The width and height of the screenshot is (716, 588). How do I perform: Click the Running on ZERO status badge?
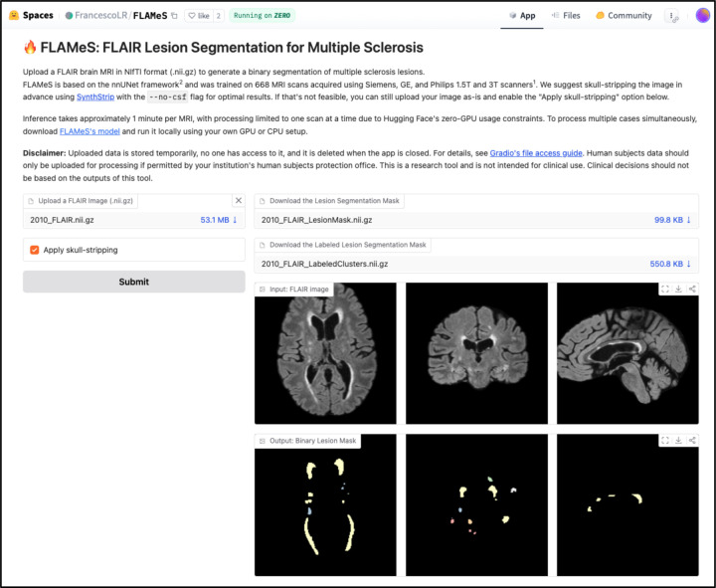(262, 16)
